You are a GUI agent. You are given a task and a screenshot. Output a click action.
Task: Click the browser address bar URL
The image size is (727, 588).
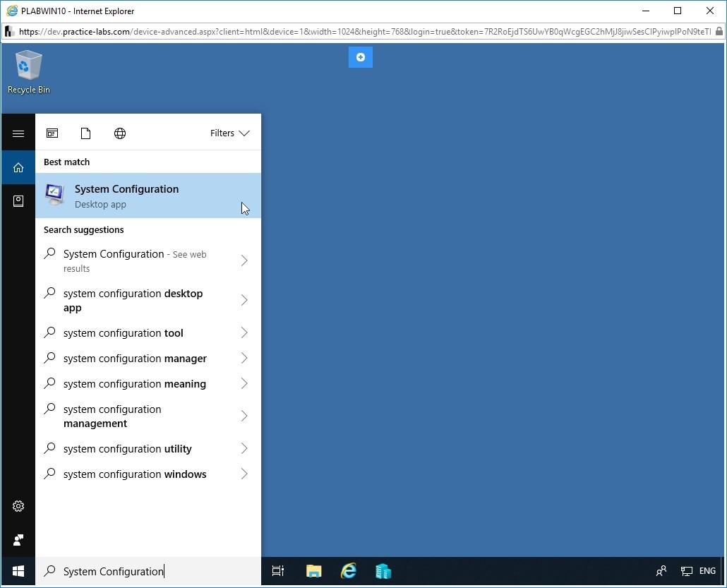click(x=365, y=32)
